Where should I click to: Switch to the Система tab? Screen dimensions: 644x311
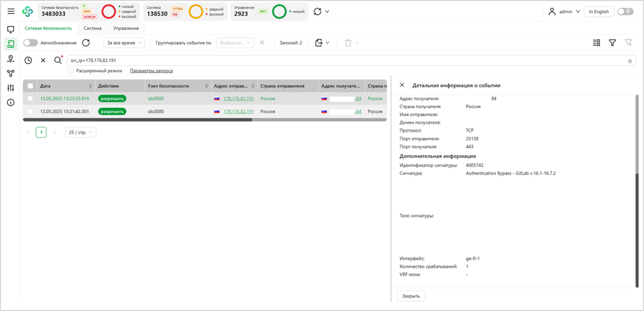pos(93,28)
